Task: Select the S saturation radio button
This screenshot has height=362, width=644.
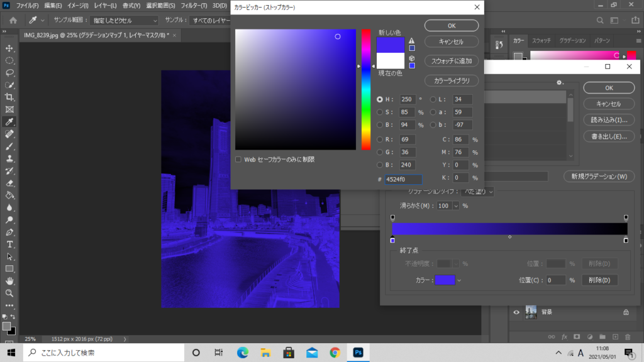Action: (379, 112)
